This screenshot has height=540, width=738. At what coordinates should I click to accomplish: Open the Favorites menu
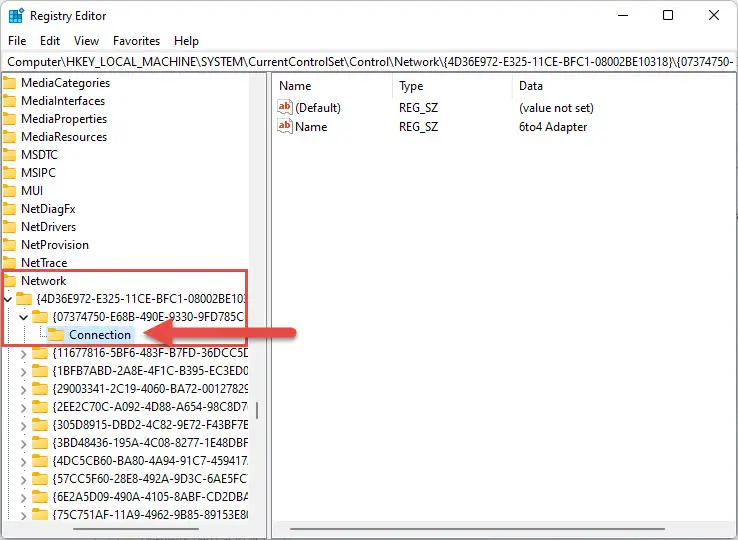(136, 41)
